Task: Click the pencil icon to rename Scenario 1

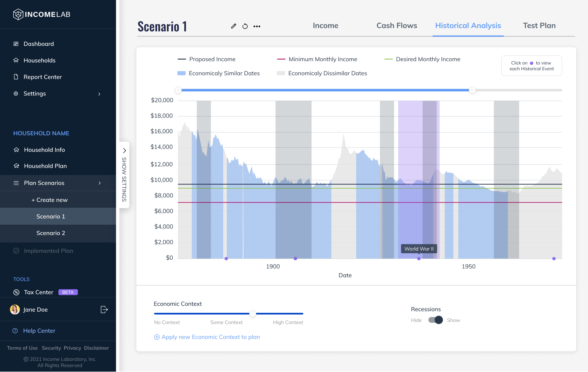Action: click(233, 26)
